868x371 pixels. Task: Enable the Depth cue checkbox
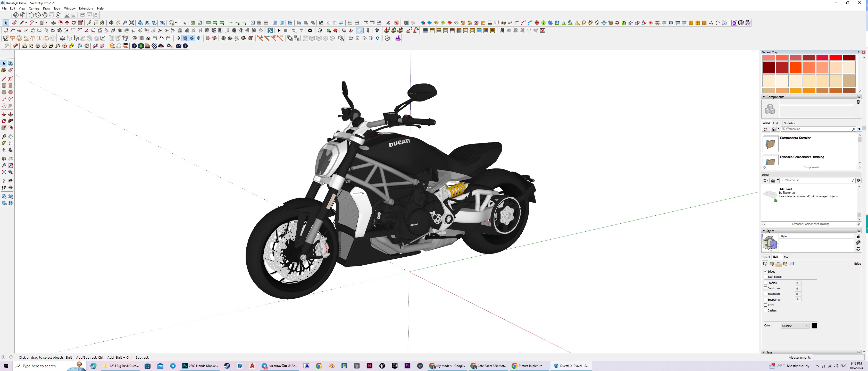coord(765,288)
